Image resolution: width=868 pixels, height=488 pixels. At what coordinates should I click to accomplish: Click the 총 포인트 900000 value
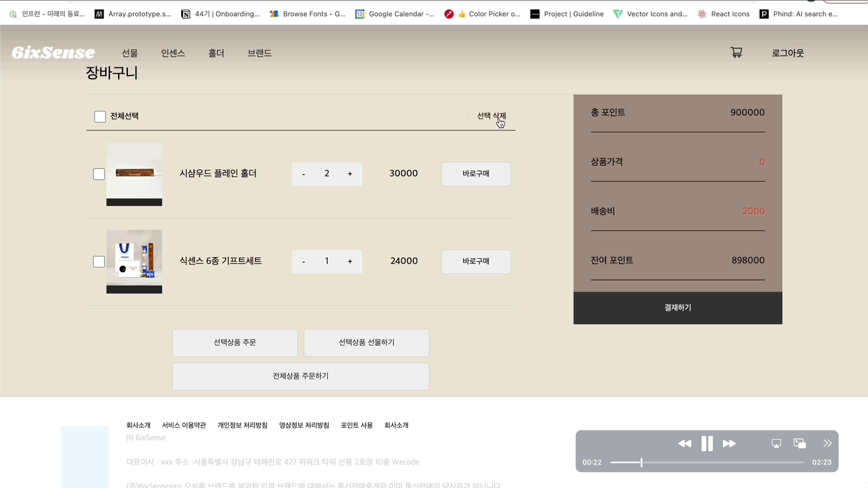coord(748,112)
